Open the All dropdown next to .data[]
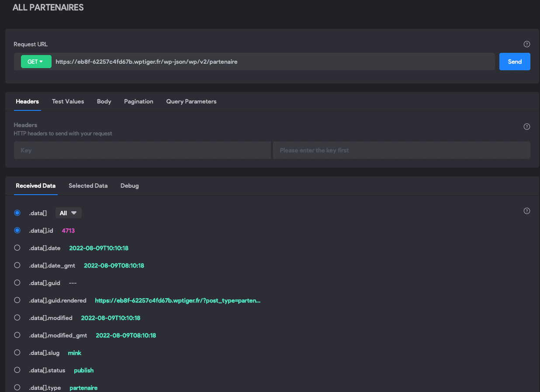 tap(68, 213)
